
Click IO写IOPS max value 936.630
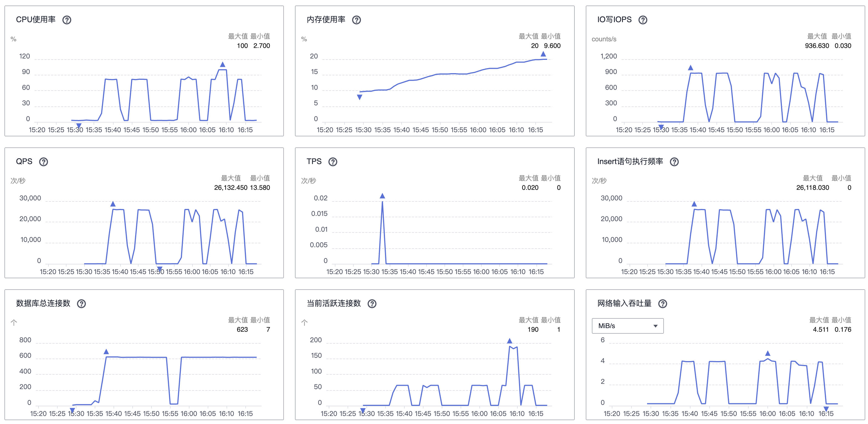coord(817,46)
